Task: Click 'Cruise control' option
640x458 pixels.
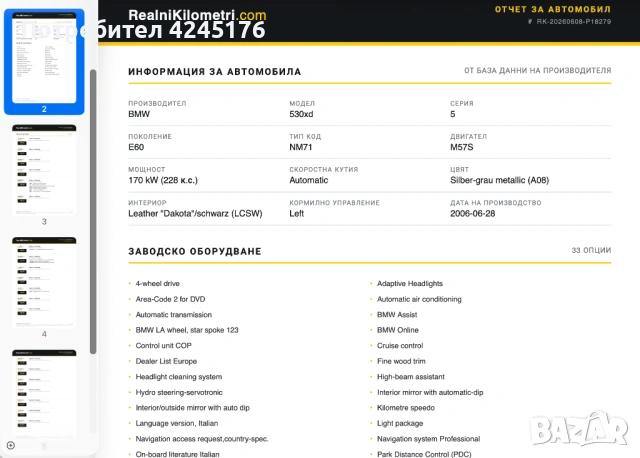Action: coord(400,346)
